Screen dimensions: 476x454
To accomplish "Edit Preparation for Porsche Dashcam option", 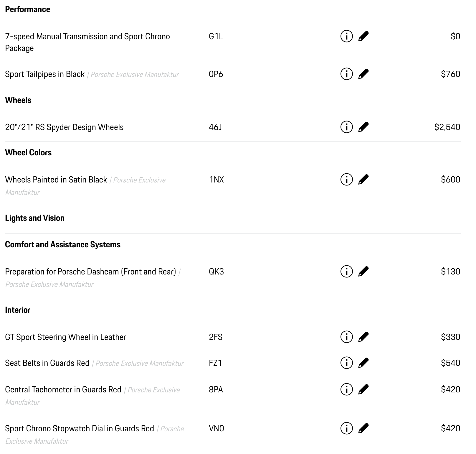I will click(x=363, y=272).
